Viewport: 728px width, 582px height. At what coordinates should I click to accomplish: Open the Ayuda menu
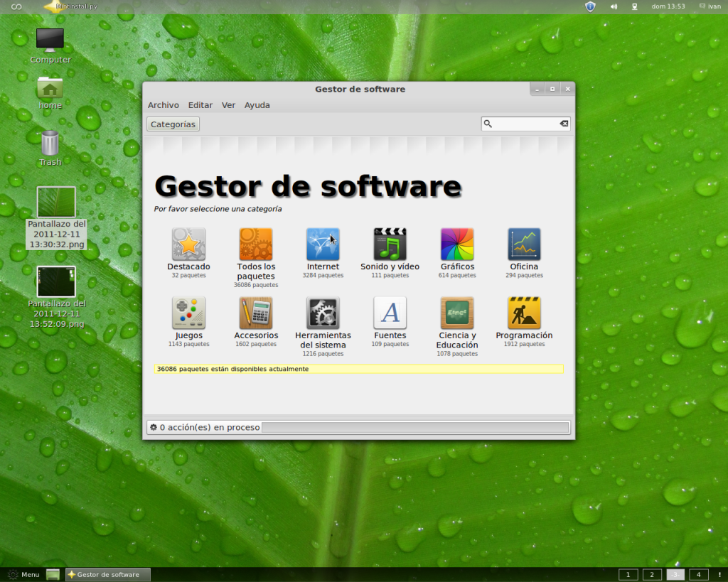click(x=257, y=104)
